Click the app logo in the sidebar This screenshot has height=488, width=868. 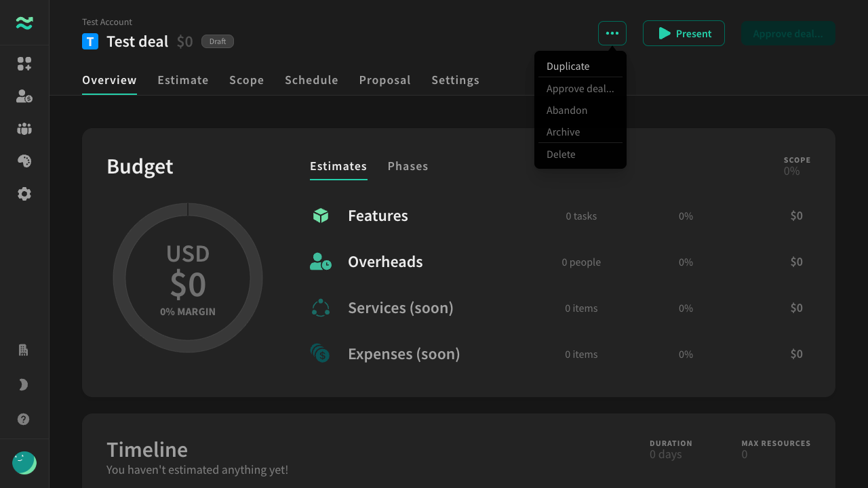[24, 23]
